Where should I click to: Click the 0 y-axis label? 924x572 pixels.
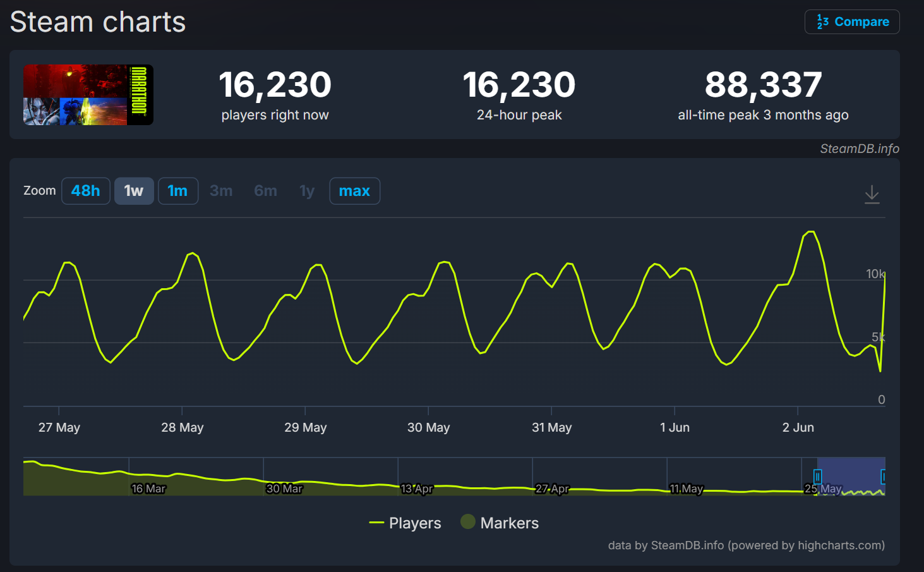pos(882,399)
